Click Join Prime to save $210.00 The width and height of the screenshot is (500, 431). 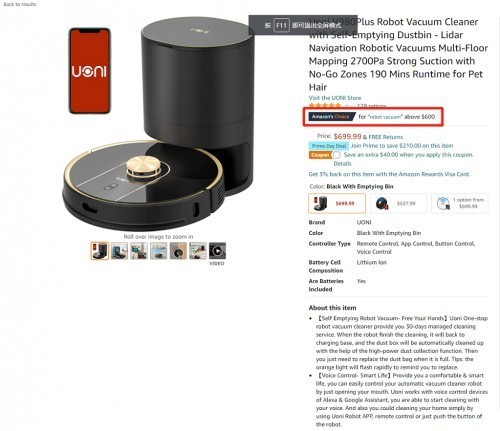pyautogui.click(x=402, y=146)
